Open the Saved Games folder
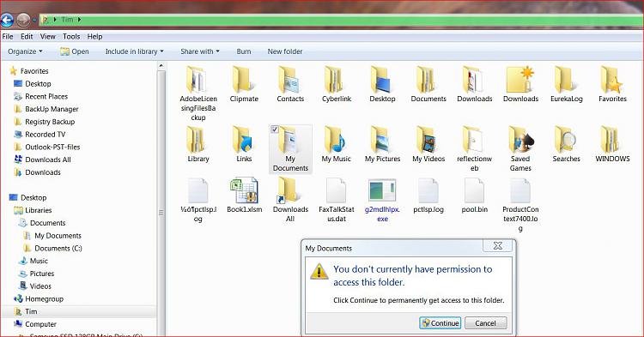The image size is (644, 337). point(520,149)
